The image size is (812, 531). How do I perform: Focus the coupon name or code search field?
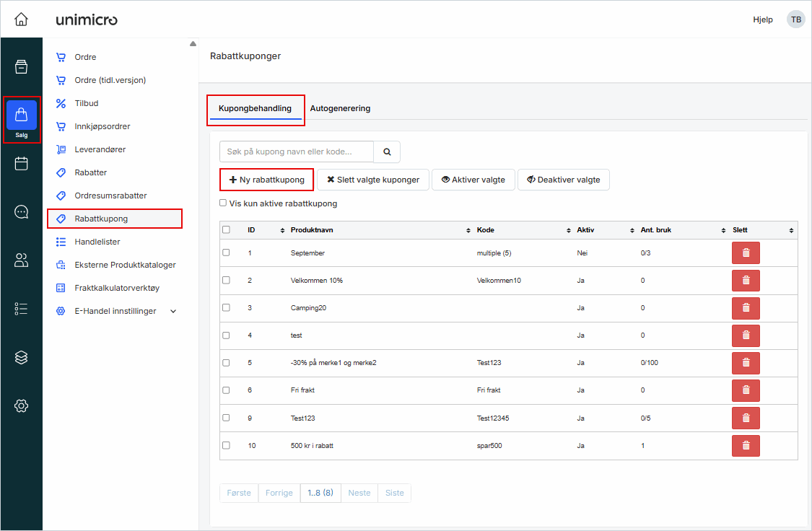296,152
